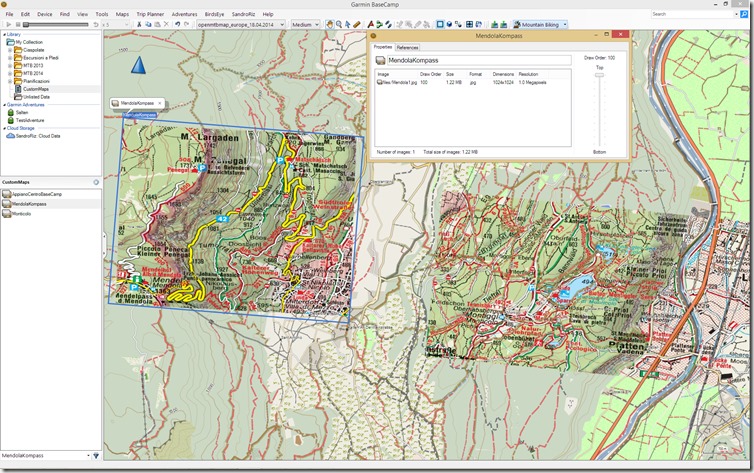Expand the MTB 2013 folder
Viewport: 754px width, 473px height.
coord(10,65)
